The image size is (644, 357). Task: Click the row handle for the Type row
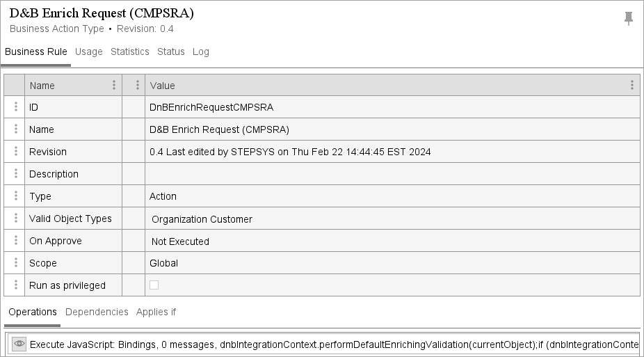tap(15, 196)
